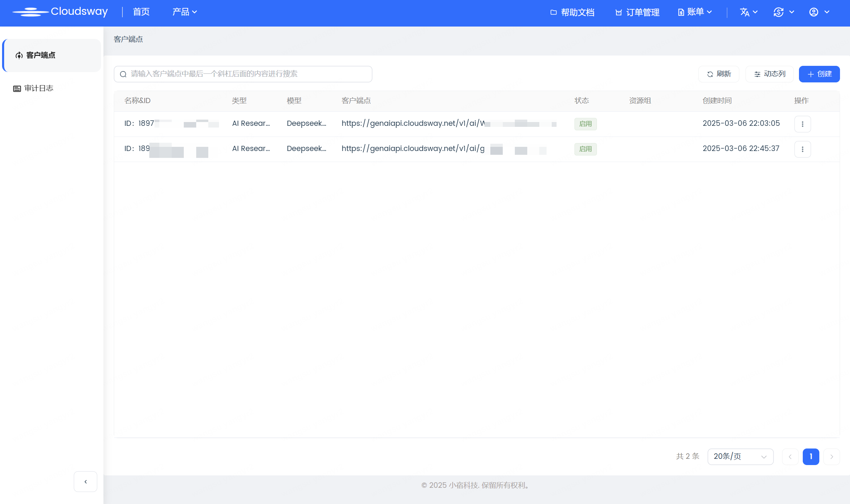The image size is (850, 504).
Task: Click the three-dot menu for second endpoint
Action: pyautogui.click(x=802, y=149)
